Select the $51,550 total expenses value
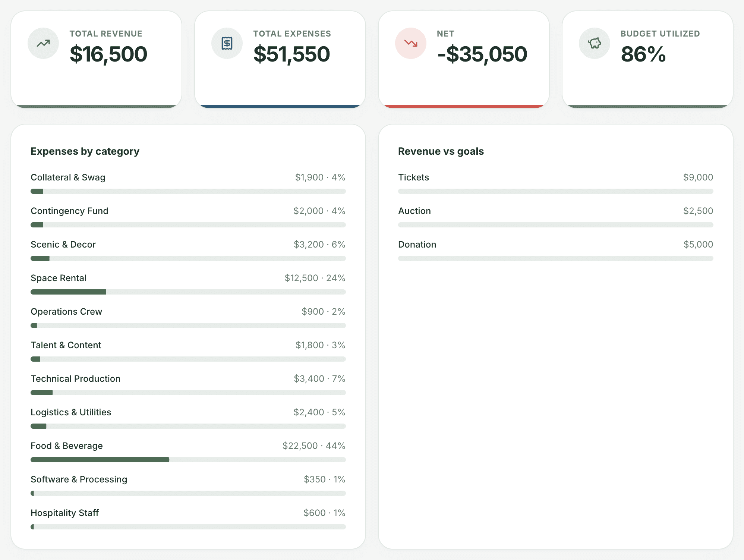Image resolution: width=744 pixels, height=560 pixels. coord(292,54)
